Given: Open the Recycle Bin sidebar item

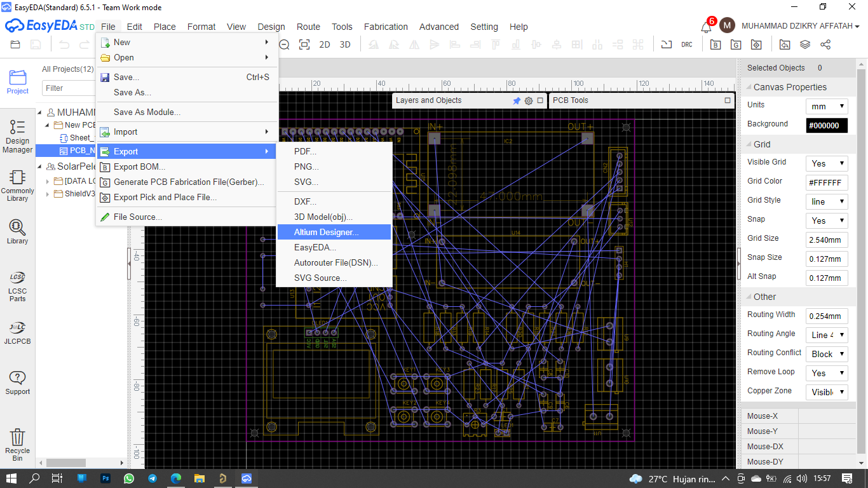Looking at the screenshot, I should pos(18,445).
